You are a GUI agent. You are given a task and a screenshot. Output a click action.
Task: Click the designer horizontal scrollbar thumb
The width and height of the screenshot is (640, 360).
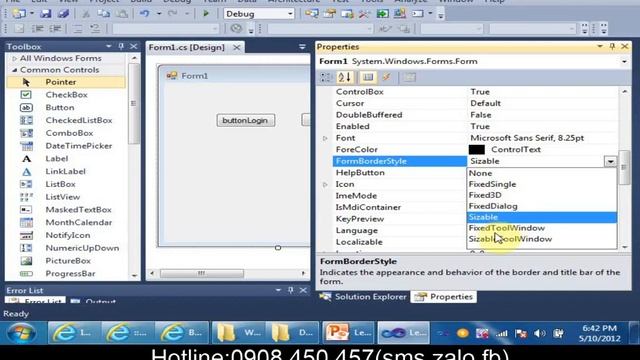coord(202,273)
